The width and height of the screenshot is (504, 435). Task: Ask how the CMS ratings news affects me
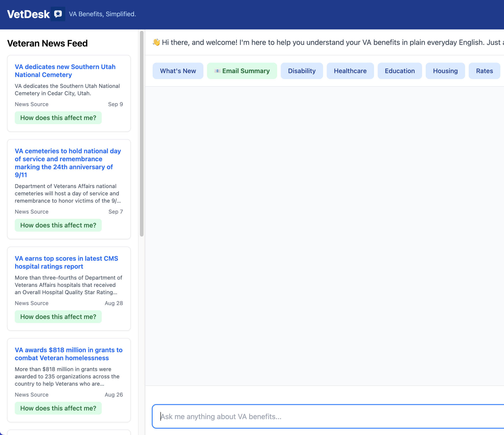click(58, 316)
